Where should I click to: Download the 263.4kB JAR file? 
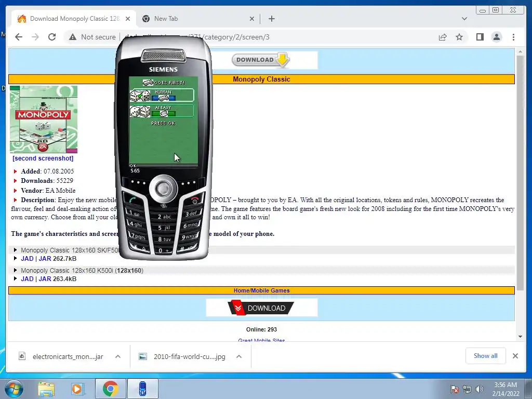point(45,279)
